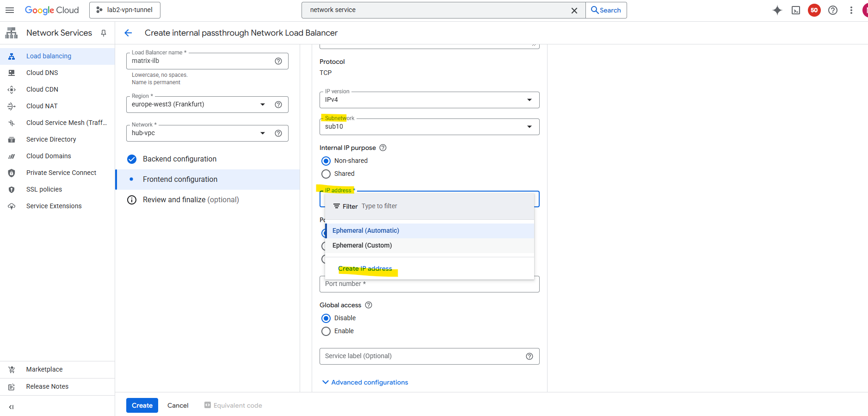Activate Cloud Shell terminal icon
Screen dimensions: 868x416
point(796,10)
